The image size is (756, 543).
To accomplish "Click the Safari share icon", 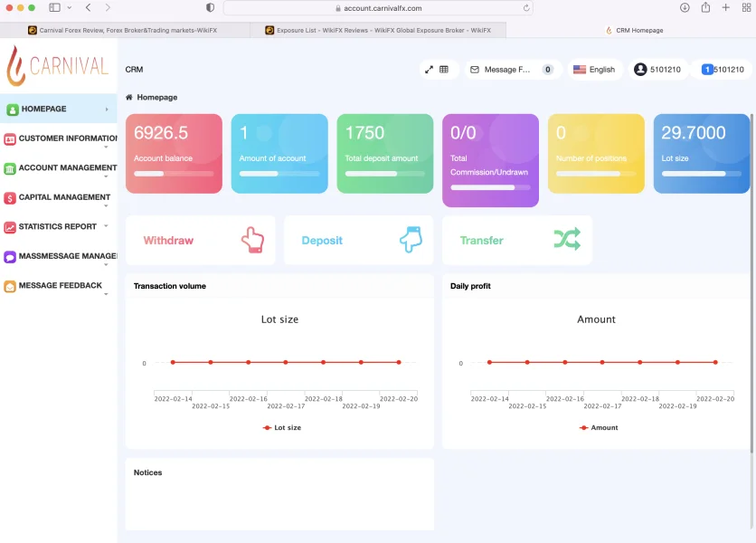I will pyautogui.click(x=705, y=8).
